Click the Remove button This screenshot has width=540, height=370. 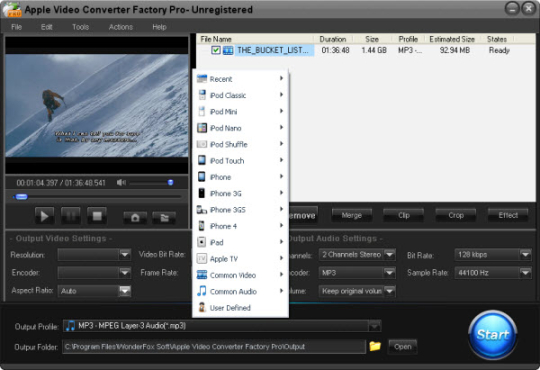pyautogui.click(x=303, y=215)
